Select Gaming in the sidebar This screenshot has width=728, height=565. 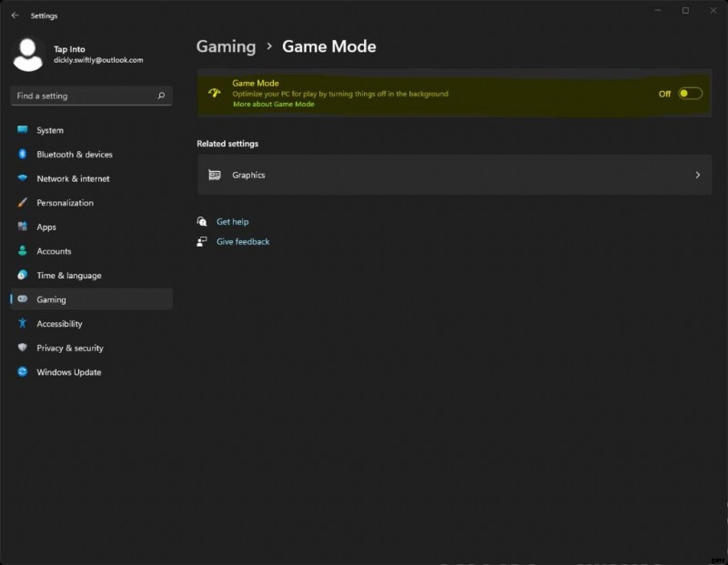[92, 299]
